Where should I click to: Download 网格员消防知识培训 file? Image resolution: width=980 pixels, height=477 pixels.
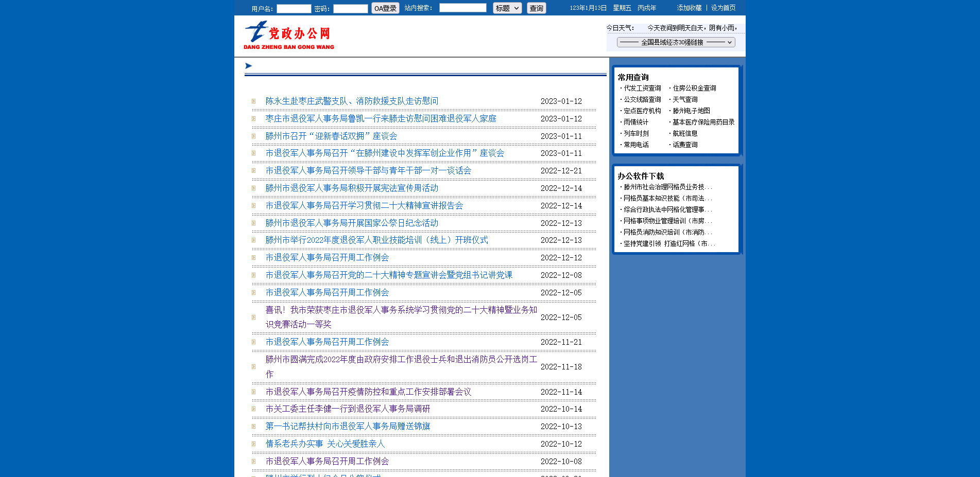tap(667, 233)
